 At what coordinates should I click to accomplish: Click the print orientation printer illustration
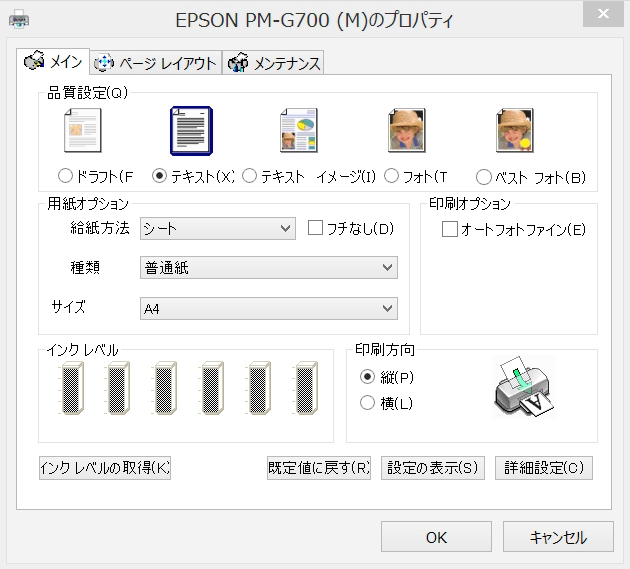tap(524, 387)
